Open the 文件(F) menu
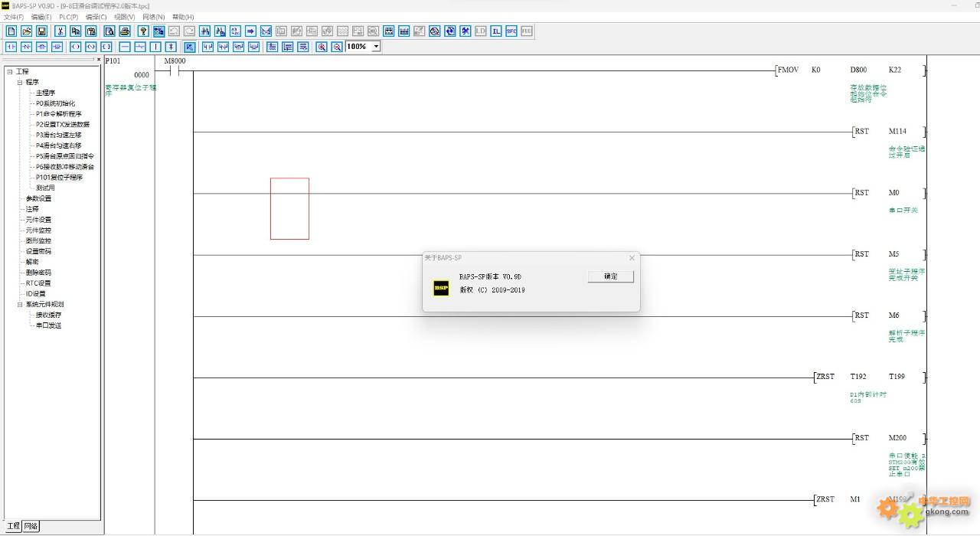 tap(13, 17)
